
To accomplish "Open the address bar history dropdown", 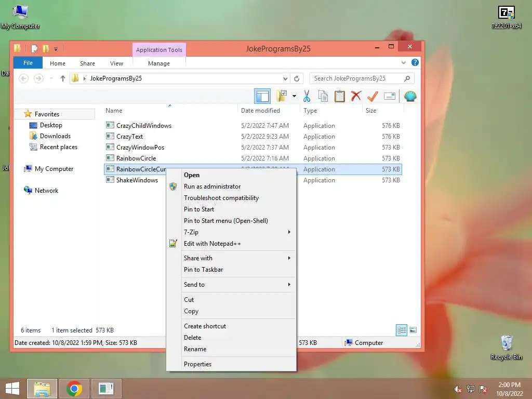I will pos(285,78).
